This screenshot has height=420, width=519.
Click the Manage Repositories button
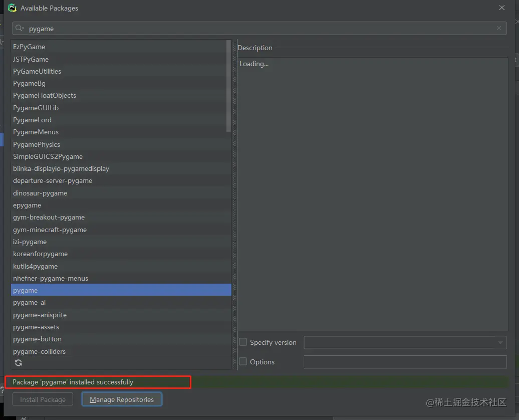(x=122, y=399)
